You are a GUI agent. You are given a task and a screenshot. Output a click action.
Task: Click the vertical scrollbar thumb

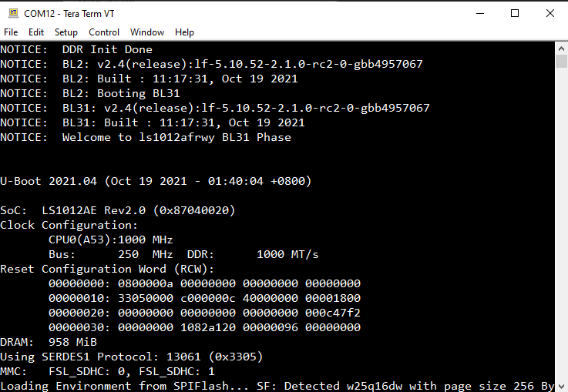pyautogui.click(x=561, y=62)
